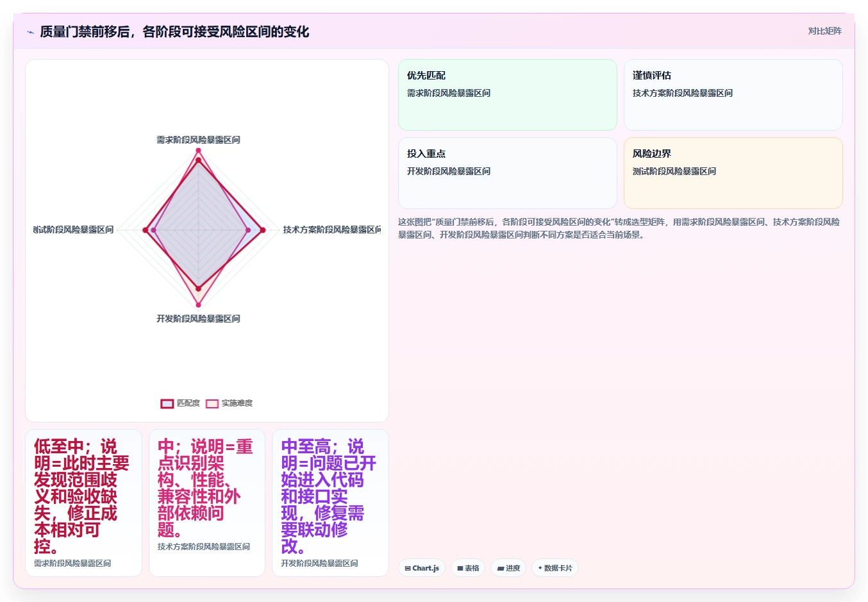The image size is (868, 602).
Task: Select the 低至中 data card
Action: (x=83, y=503)
